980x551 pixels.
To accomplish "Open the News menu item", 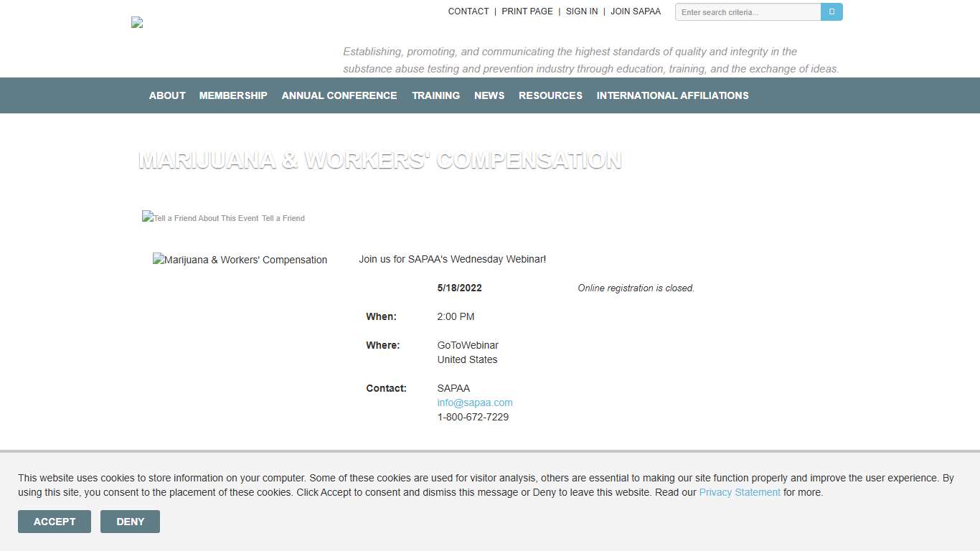I will click(489, 95).
